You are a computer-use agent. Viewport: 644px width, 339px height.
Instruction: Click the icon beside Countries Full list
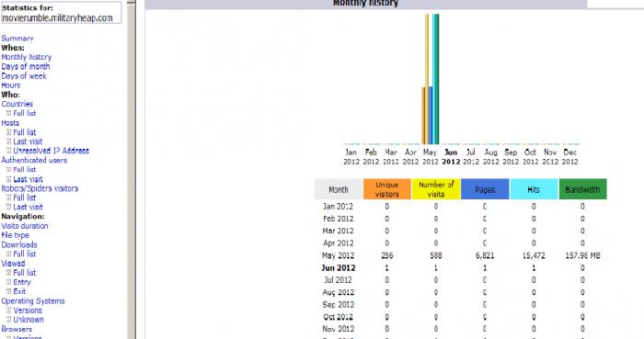click(8, 113)
